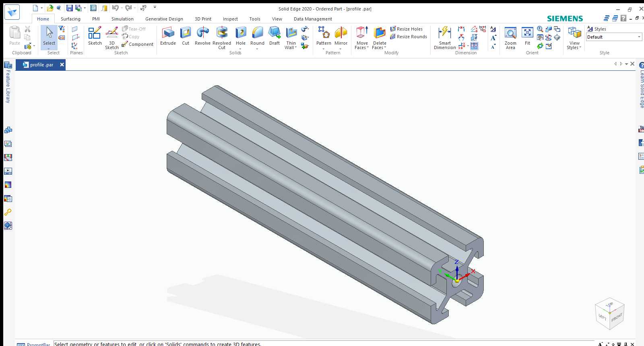This screenshot has height=346, width=644.
Task: Click the Redo arrow icon
Action: point(128,8)
